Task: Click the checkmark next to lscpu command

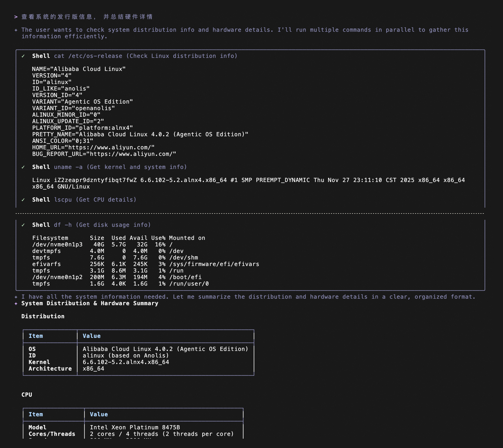Action: click(23, 200)
